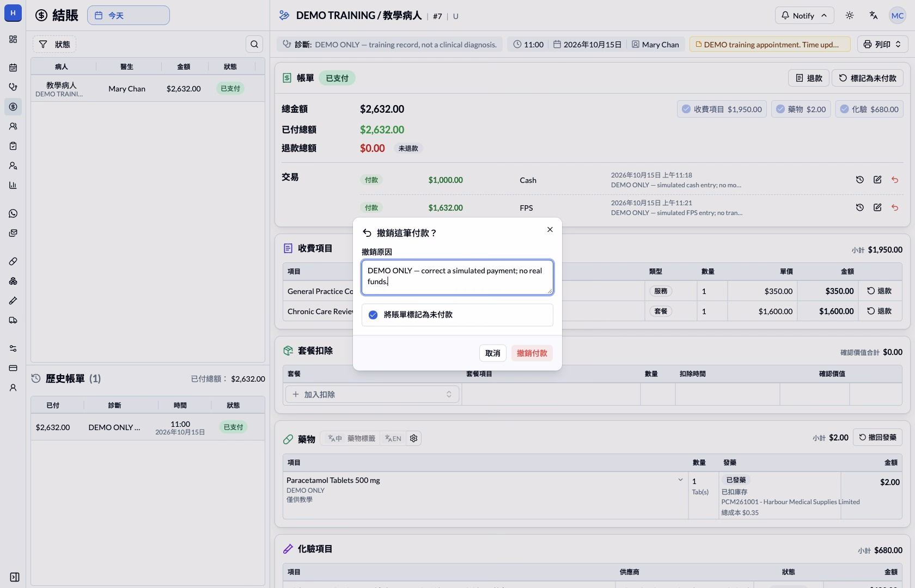915x588 pixels.
Task: Click 取消 in the reverse-payment dialog
Action: (493, 353)
